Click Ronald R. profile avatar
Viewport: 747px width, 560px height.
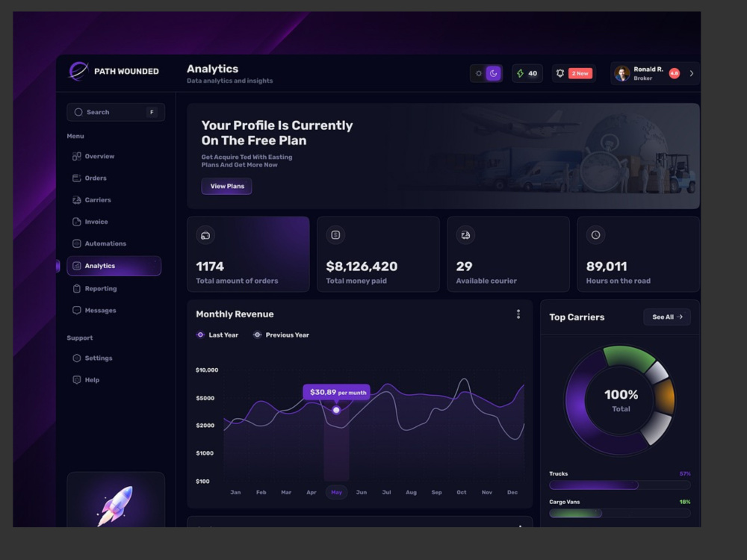pos(622,73)
